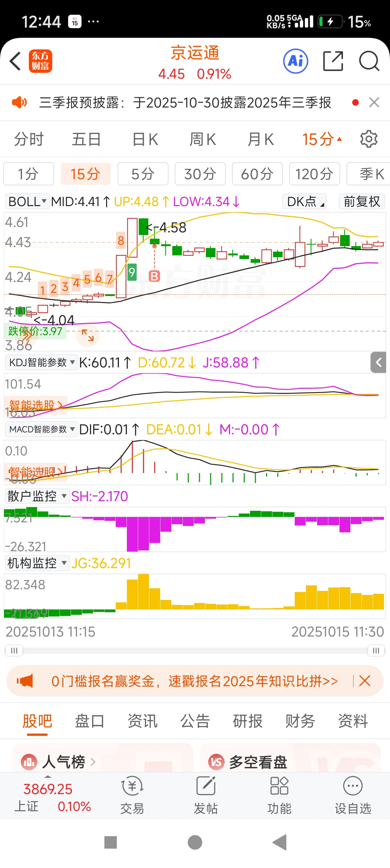Open the 公告 tab
Image resolution: width=390 pixels, height=868 pixels.
click(195, 721)
